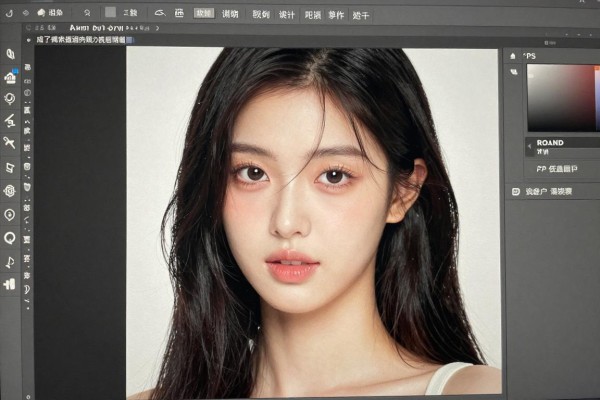Click the row starting with FP
Viewport: 600px width, 400px height.
click(x=562, y=169)
